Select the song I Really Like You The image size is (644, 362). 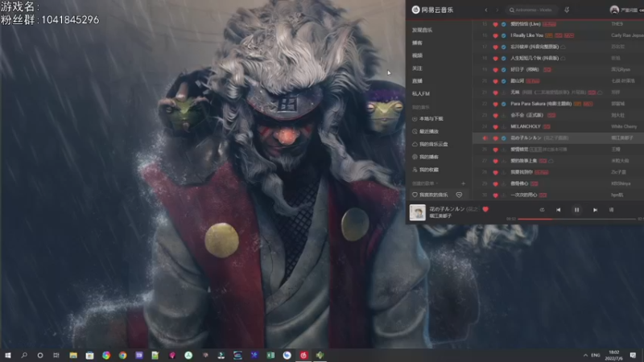click(x=527, y=35)
